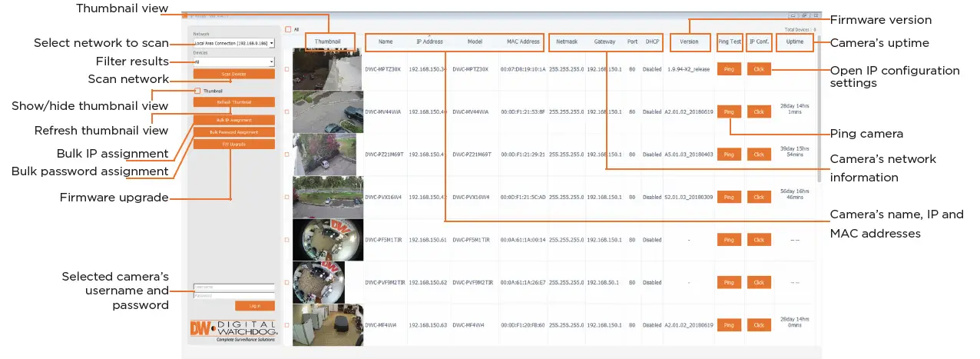Click version text S2.01.03_20180309

(x=689, y=197)
